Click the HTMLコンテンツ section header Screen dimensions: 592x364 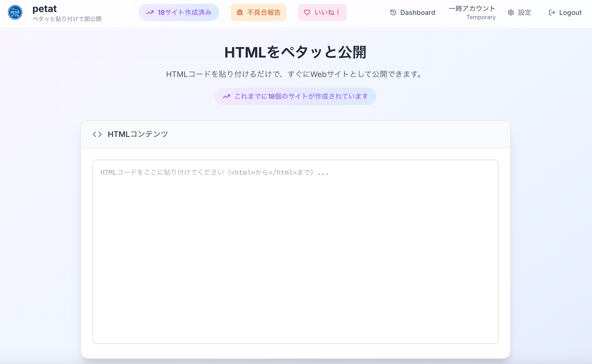(x=138, y=134)
